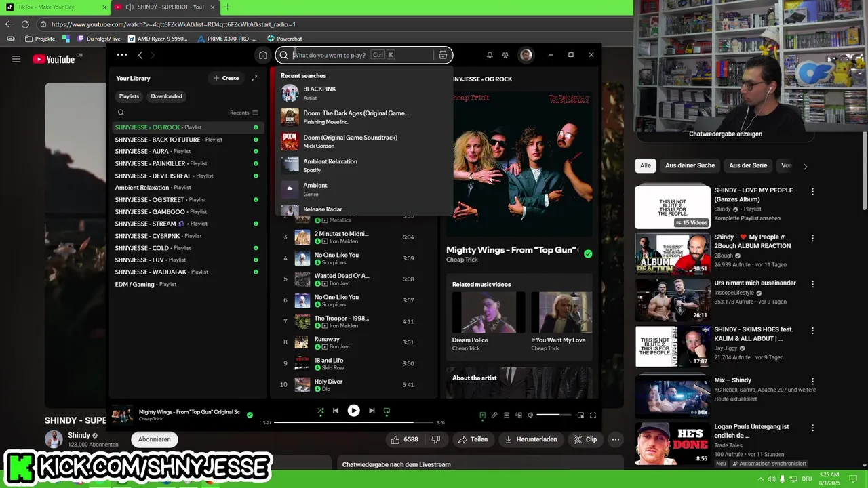Mute the Spotify volume
This screenshot has width=868, height=488.
coord(530,415)
